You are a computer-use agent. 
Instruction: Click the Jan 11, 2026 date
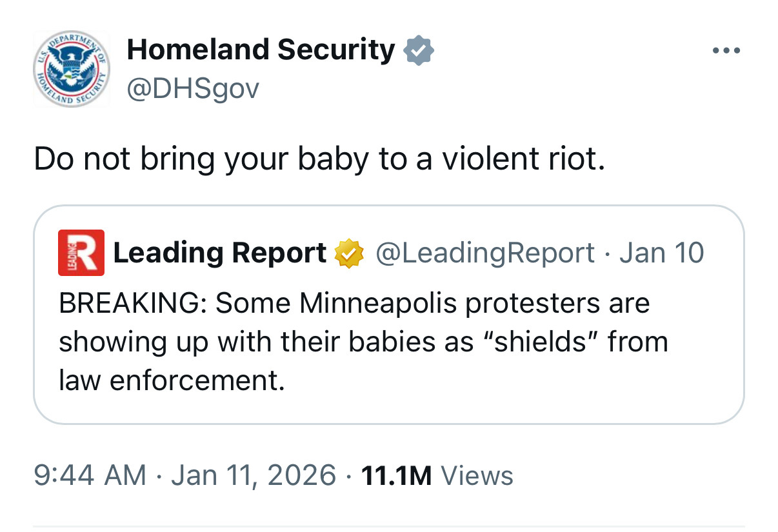(253, 476)
